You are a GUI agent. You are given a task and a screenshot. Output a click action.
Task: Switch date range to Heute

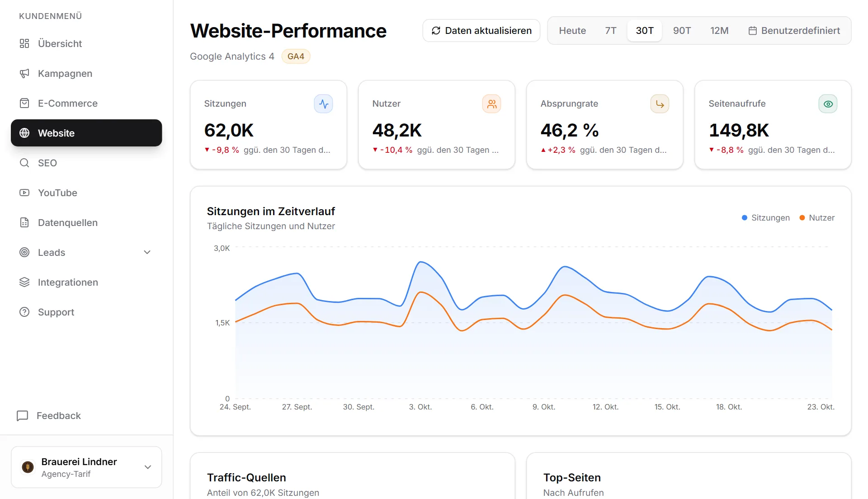[x=572, y=31]
